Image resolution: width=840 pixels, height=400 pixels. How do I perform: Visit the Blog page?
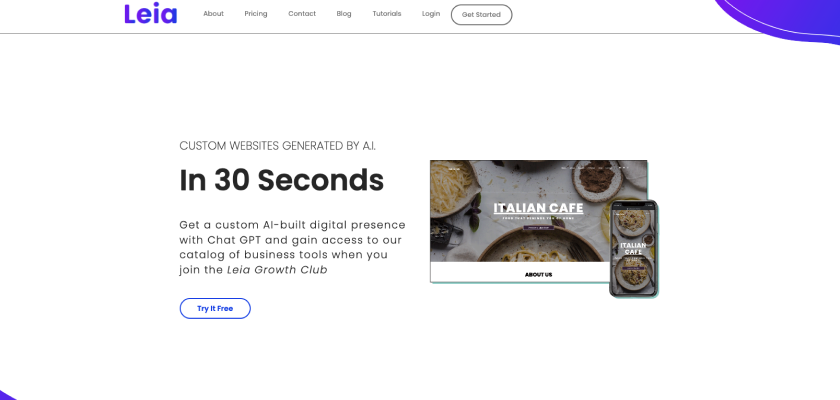[x=344, y=14]
